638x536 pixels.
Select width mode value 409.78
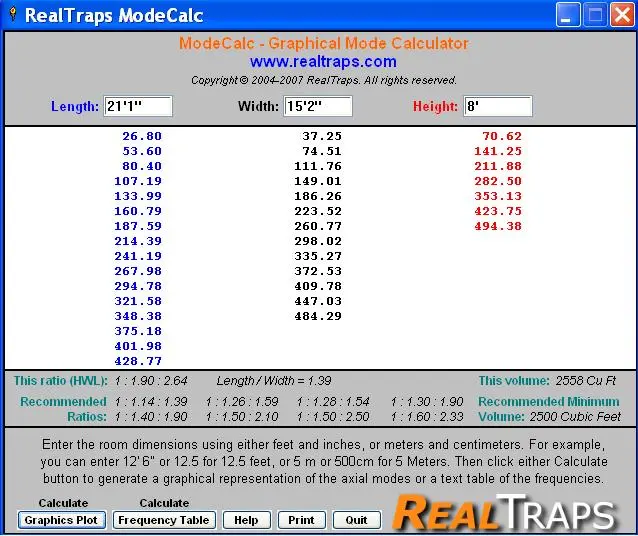(318, 286)
